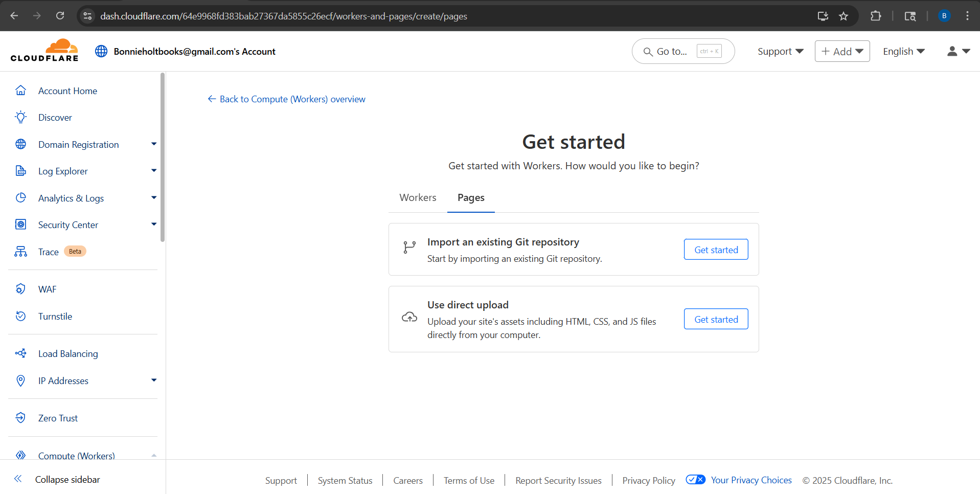Screen dimensions: 980x494
Task: Switch to the Workers tab
Action: coord(418,197)
